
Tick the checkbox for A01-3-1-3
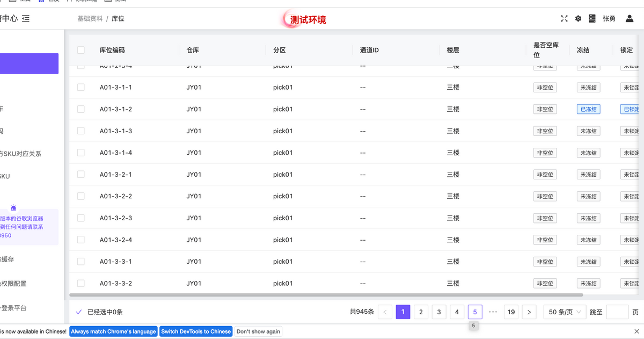click(x=81, y=131)
